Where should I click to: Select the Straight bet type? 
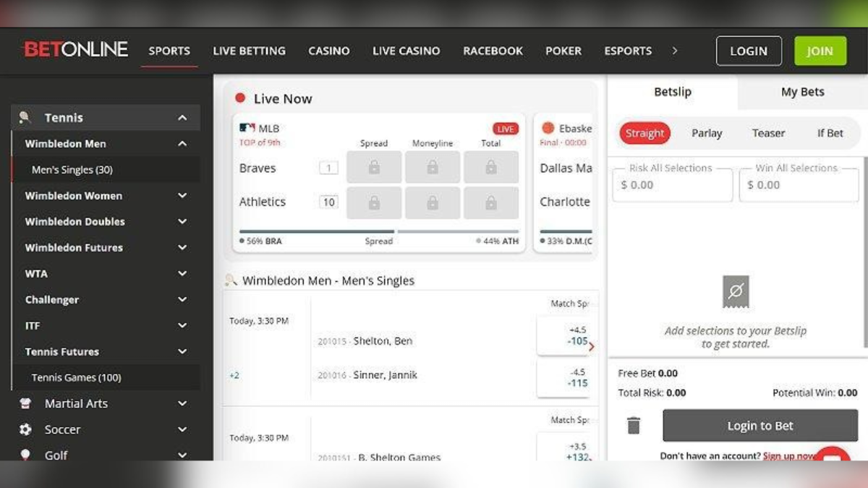pyautogui.click(x=644, y=133)
